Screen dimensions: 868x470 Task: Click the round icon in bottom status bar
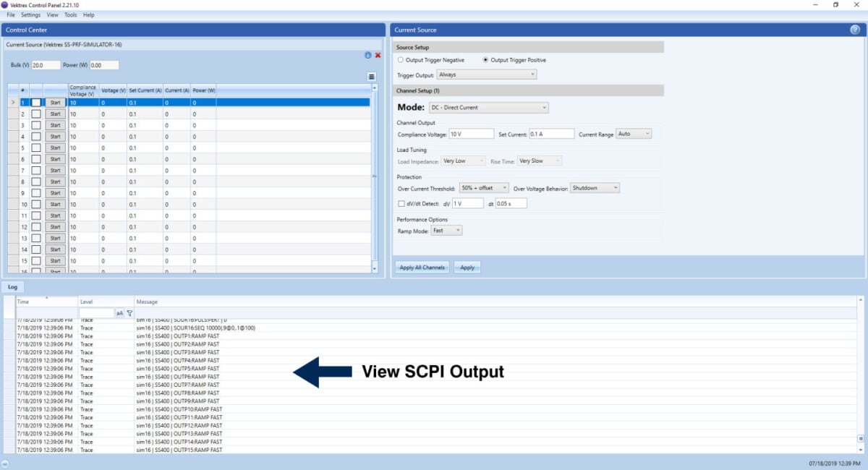5,463
